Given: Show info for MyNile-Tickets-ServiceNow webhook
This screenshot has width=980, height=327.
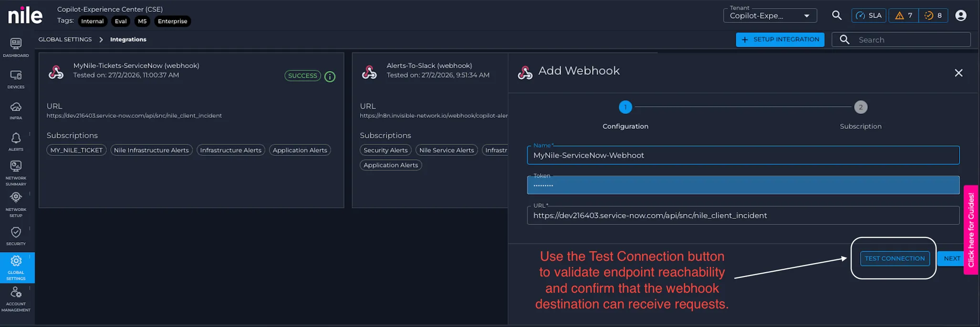Looking at the screenshot, I should 330,76.
